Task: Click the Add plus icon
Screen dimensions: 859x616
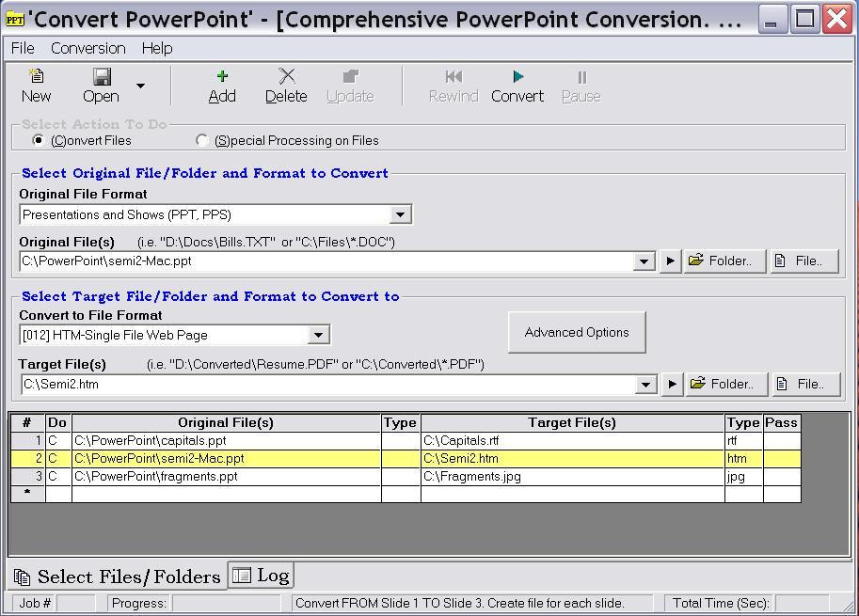Action: click(x=222, y=76)
